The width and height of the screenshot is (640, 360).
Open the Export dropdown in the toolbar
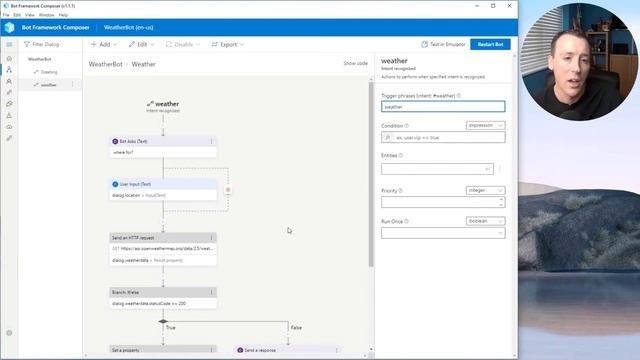(228, 44)
